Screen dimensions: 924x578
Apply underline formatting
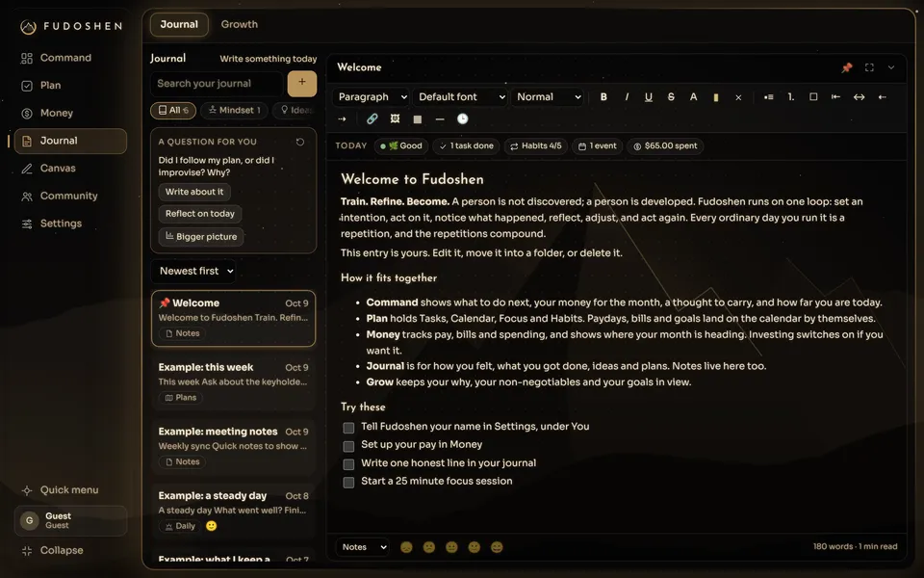point(648,96)
